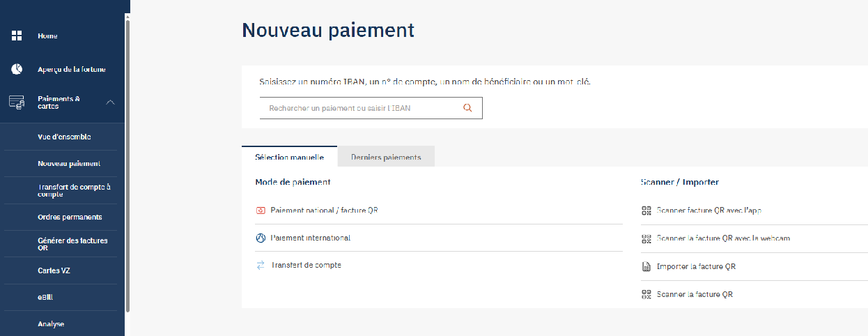Click the Home grid icon in sidebar
This screenshot has width=868, height=336.
[17, 36]
